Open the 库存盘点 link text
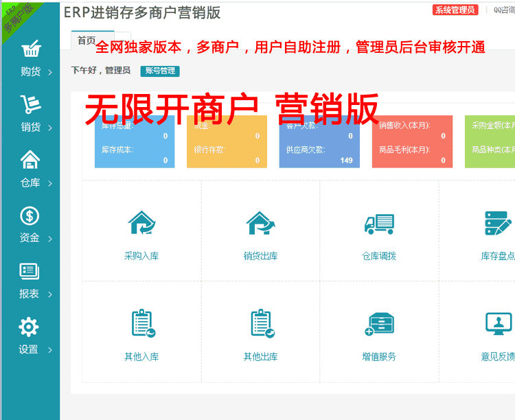This screenshot has width=515, height=420. point(498,256)
